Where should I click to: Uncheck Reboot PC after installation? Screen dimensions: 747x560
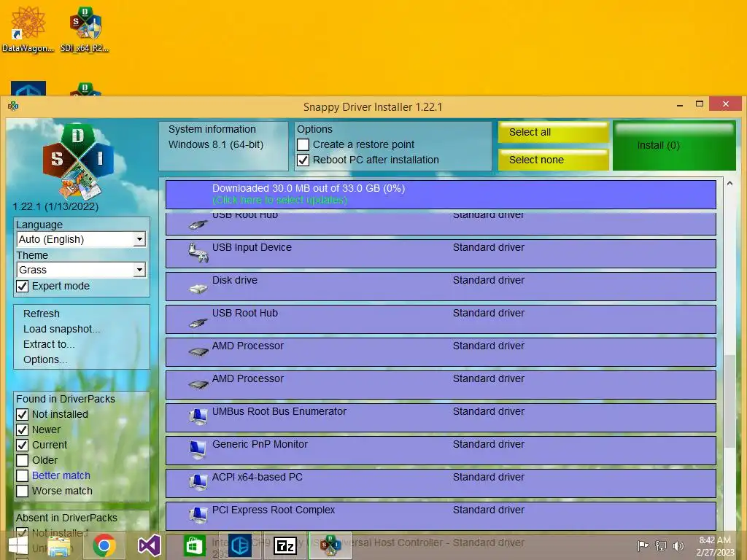tap(303, 160)
